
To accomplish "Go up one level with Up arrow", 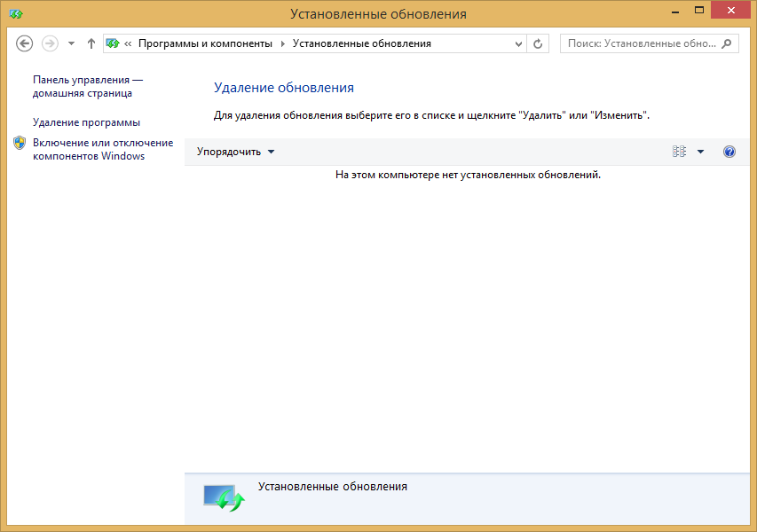I will (x=91, y=43).
